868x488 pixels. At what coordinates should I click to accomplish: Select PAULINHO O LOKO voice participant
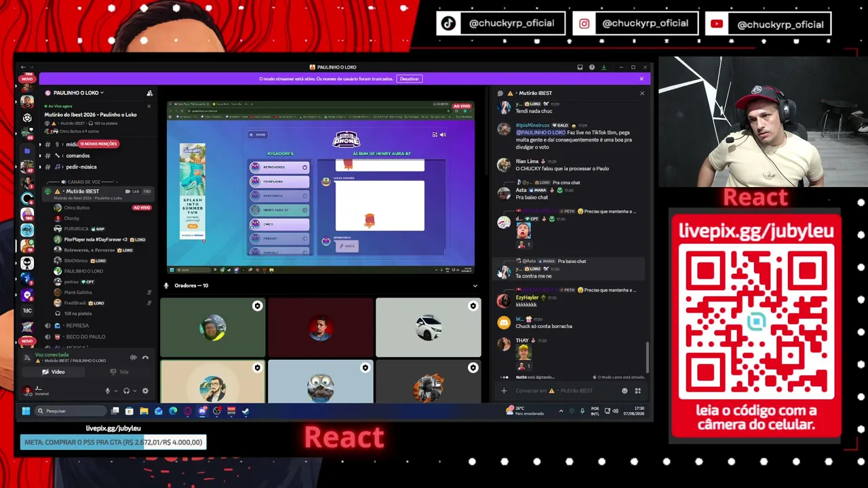point(83,271)
